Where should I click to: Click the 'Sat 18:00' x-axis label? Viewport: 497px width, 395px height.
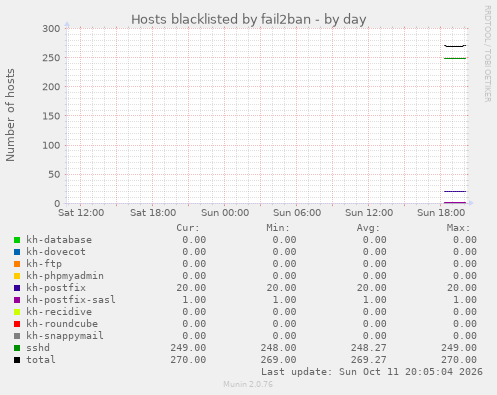153,213
